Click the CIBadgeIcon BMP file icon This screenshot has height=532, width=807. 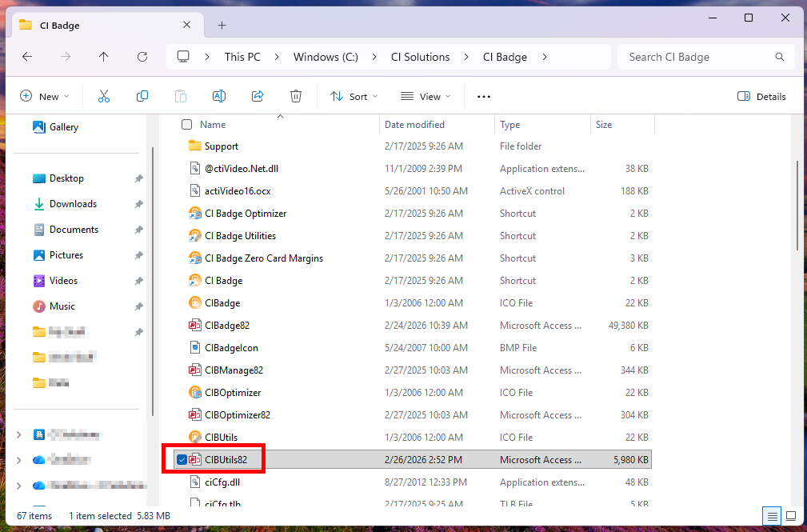(x=194, y=348)
